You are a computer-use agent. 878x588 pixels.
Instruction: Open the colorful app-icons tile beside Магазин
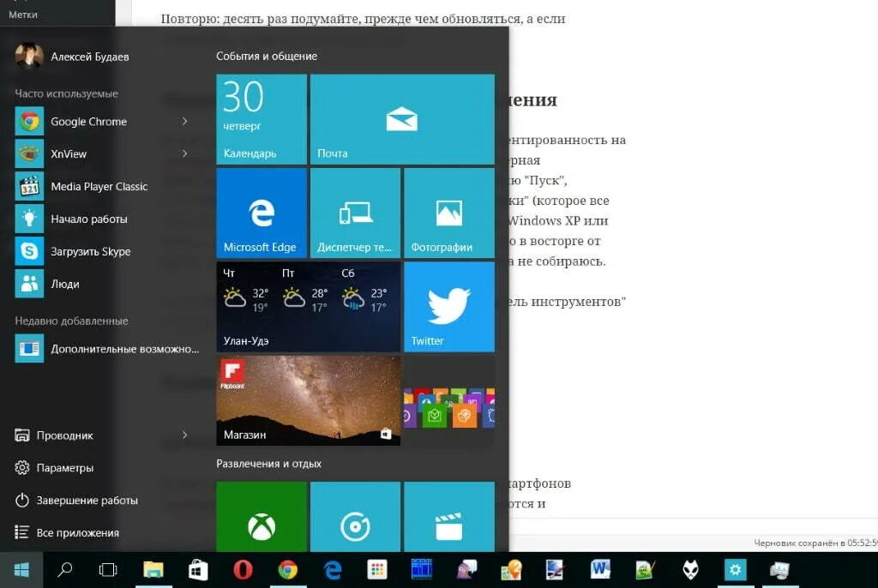click(x=449, y=400)
